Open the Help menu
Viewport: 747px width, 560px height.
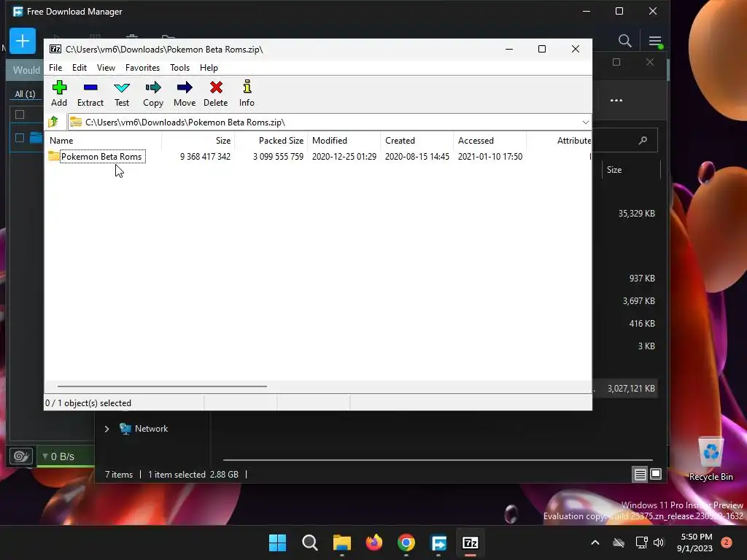pyautogui.click(x=209, y=68)
